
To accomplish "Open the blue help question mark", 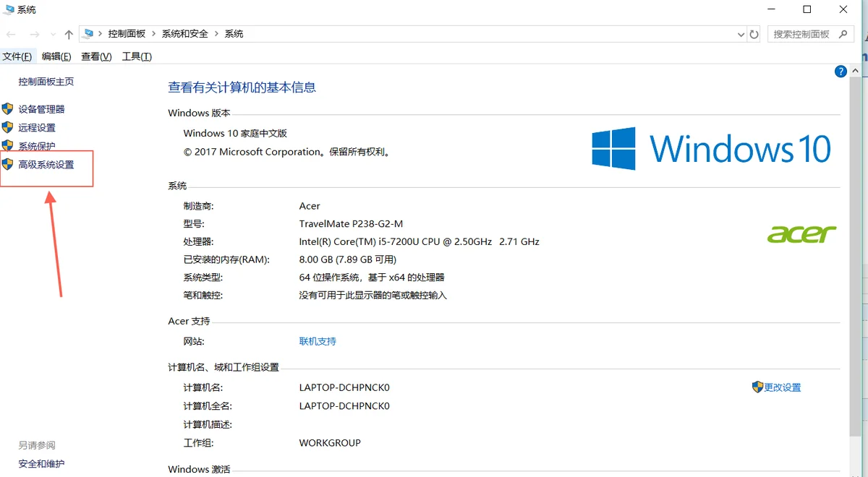I will click(x=841, y=72).
